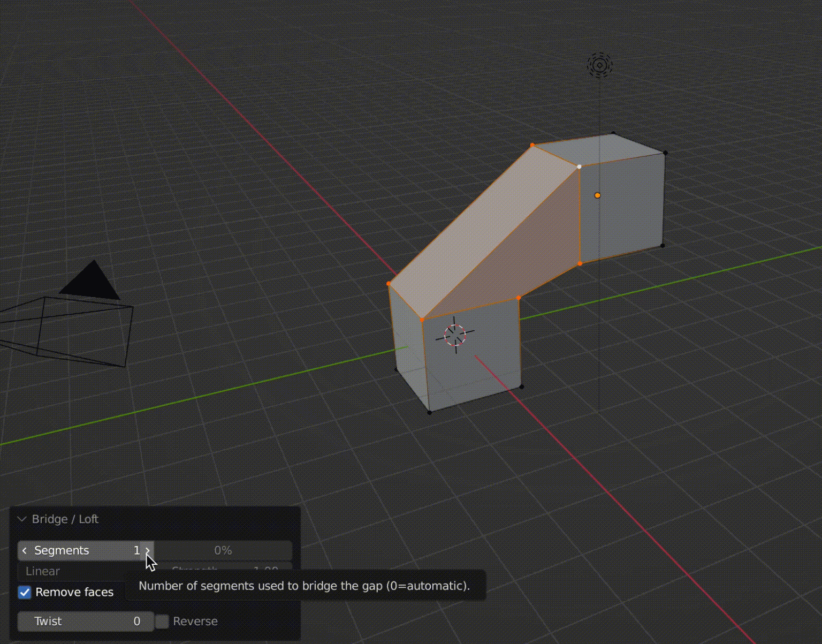Click the Bridge / Loft panel header
The image size is (822, 644).
coord(64,519)
